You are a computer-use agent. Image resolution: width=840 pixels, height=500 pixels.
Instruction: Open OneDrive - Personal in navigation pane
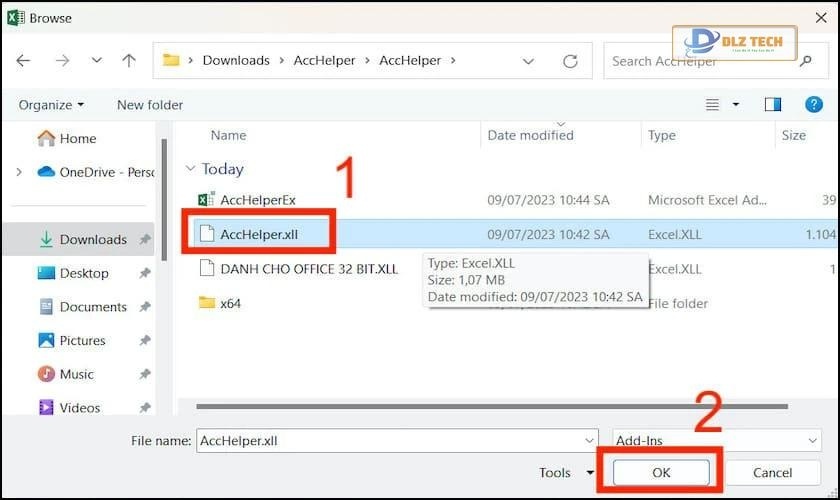(107, 173)
